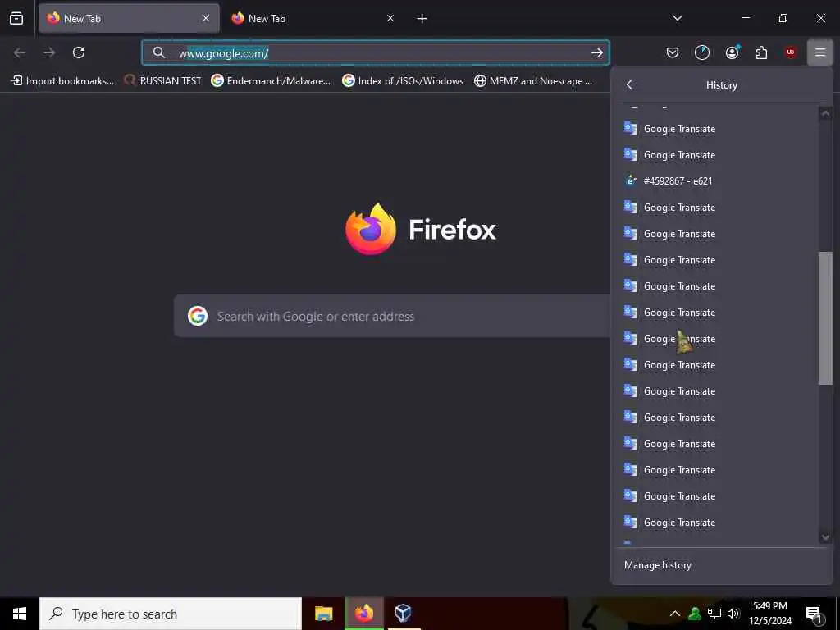
Task: Click the History panel scroll down arrow
Action: (825, 536)
